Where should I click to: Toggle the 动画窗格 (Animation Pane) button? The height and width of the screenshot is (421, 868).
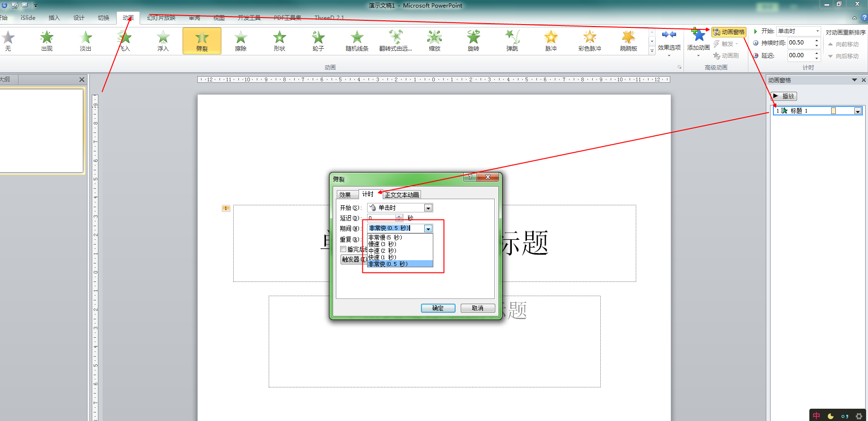tap(729, 32)
